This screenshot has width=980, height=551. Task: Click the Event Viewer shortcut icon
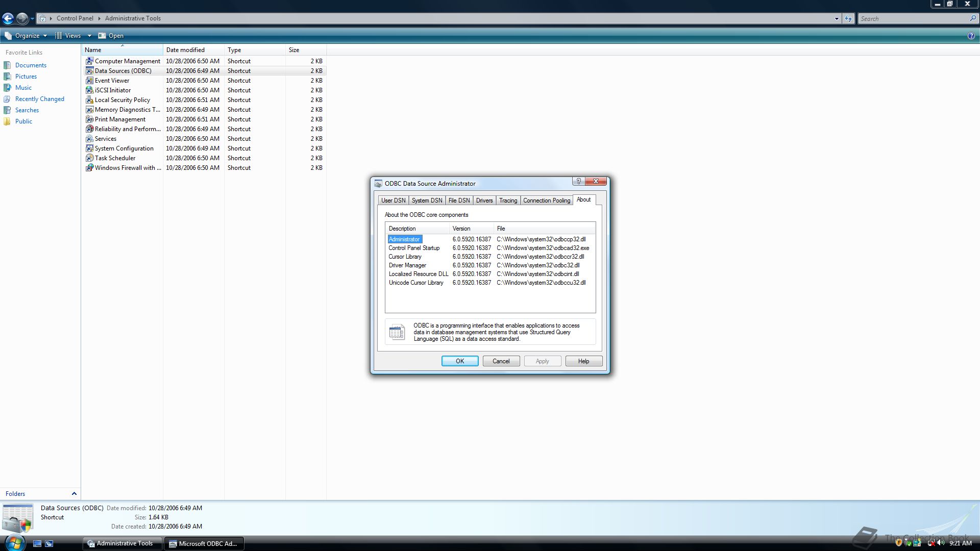pos(89,81)
